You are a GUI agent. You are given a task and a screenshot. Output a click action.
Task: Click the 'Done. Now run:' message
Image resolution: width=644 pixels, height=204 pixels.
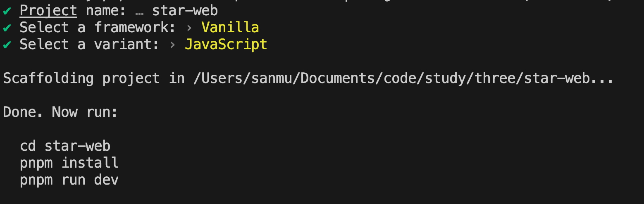pyautogui.click(x=61, y=112)
